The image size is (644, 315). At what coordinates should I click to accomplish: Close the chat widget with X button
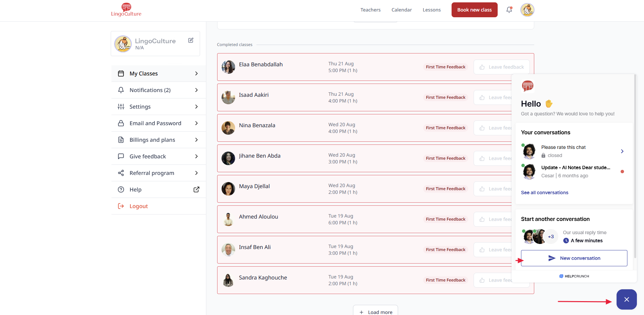626,299
